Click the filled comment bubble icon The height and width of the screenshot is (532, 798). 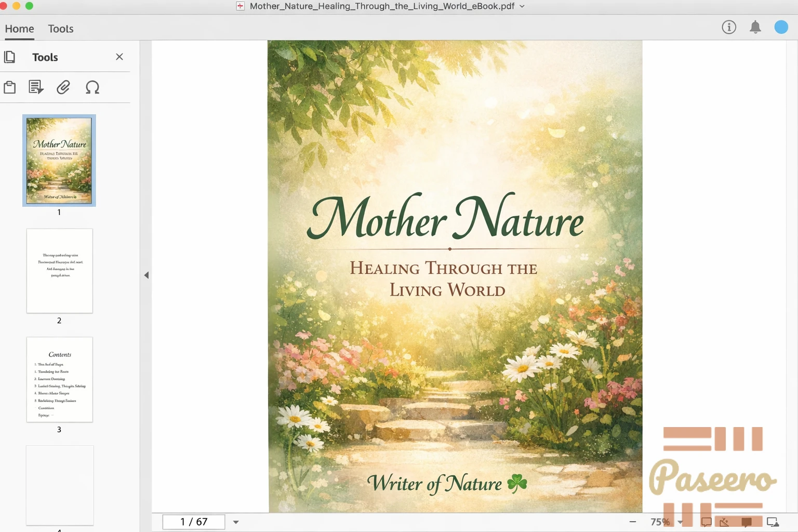(747, 522)
